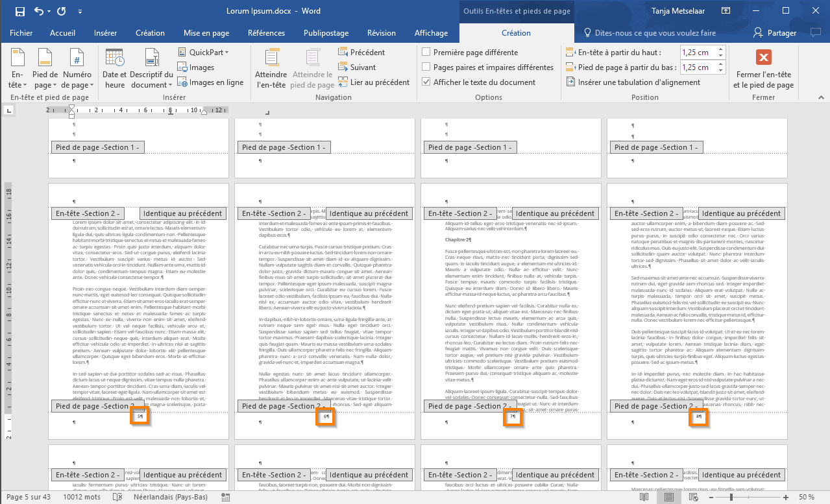The width and height of the screenshot is (830, 504).
Task: Click Dites-nous ce que vous voulez faire
Action: pos(650,33)
